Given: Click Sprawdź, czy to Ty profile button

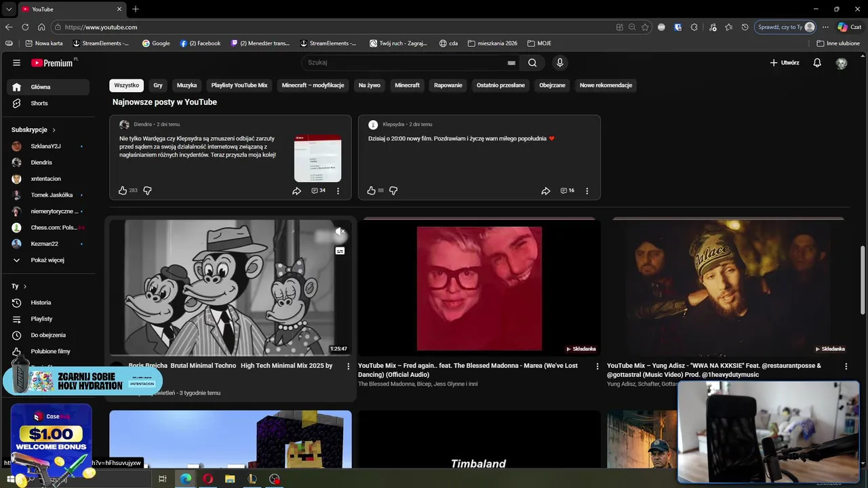Looking at the screenshot, I should click(x=786, y=27).
